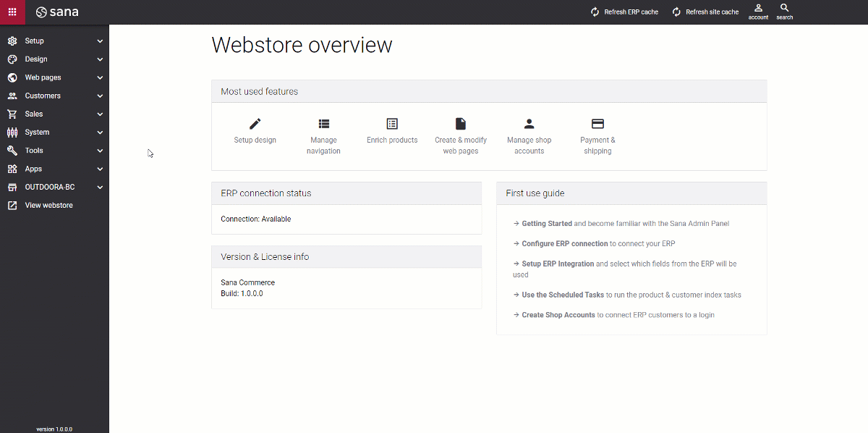Click the Tools wrench icon
868x433 pixels.
(12, 151)
